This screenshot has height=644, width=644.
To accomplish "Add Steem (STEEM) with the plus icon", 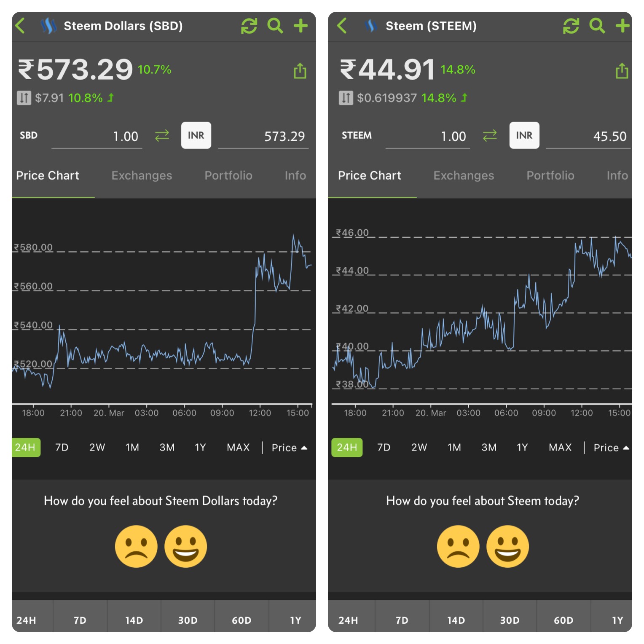I will click(623, 26).
